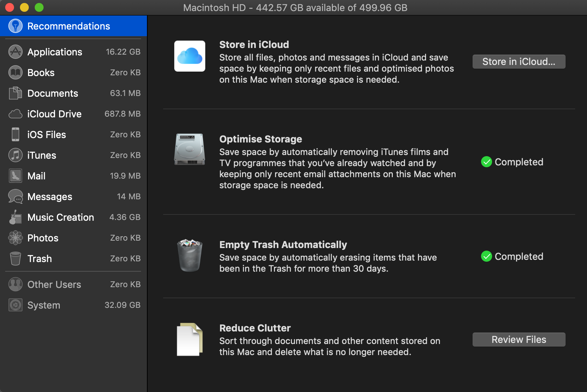Click the Store in iCloud heading
Image resolution: width=587 pixels, height=392 pixels.
[254, 45]
